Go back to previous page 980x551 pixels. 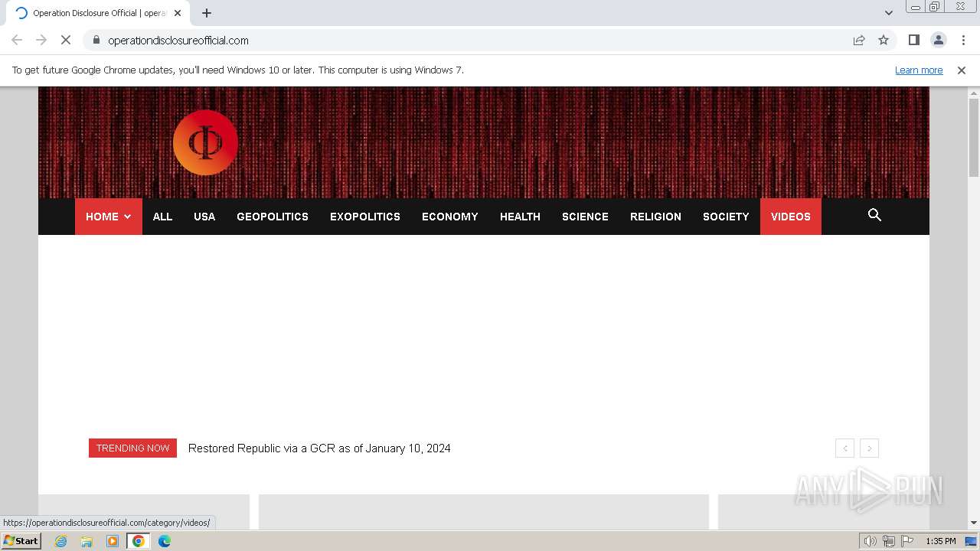17,40
